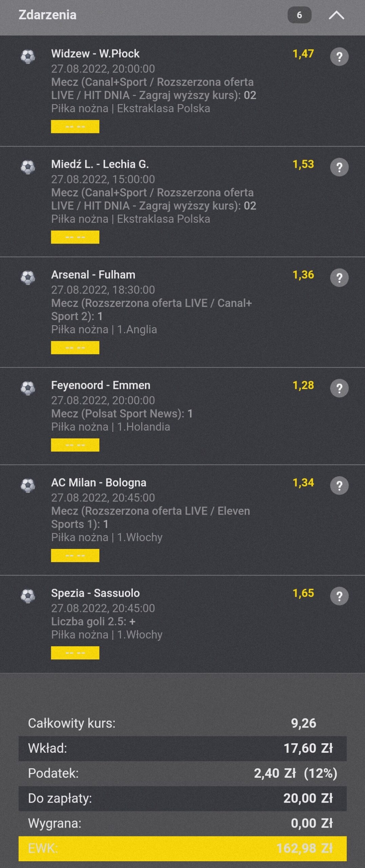The height and width of the screenshot is (868, 365).
Task: Select the 1,53 odds for Miedź match
Action: [303, 164]
